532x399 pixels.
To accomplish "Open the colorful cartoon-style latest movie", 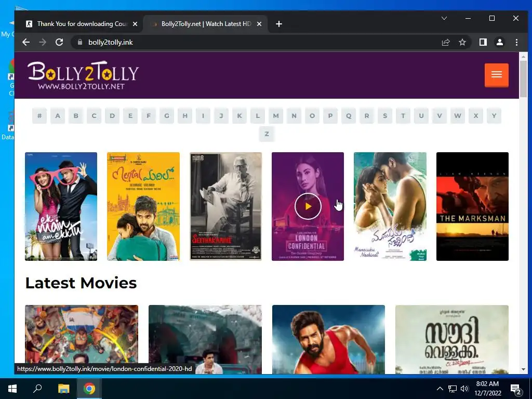I will (82, 339).
